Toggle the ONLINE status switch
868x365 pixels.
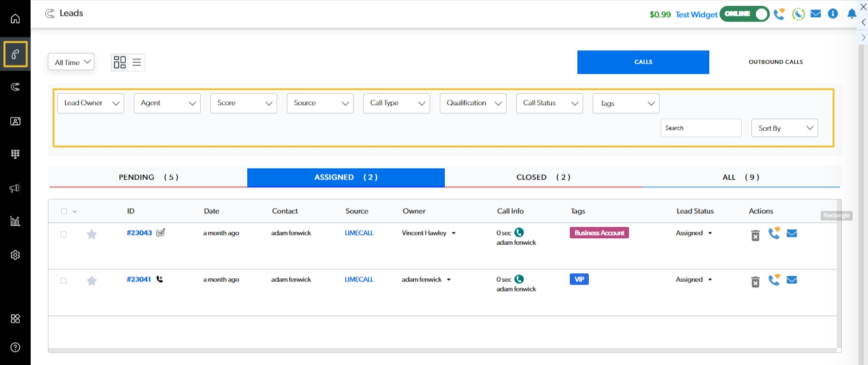pos(744,14)
